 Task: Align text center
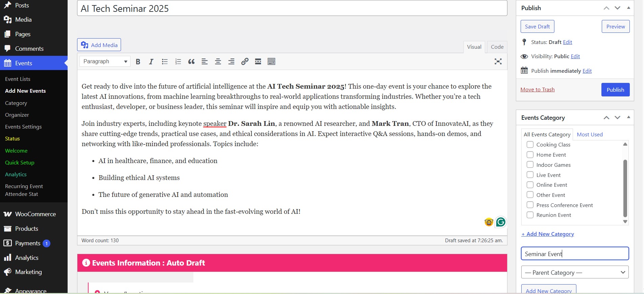coord(218,62)
